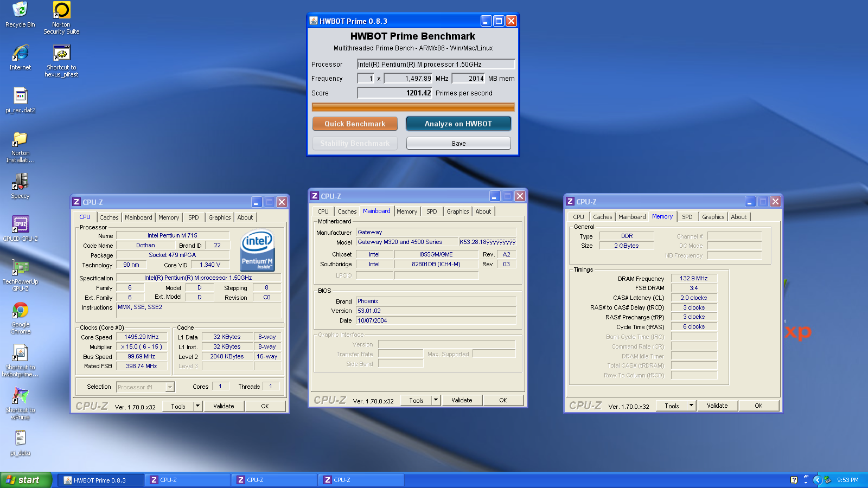Switch to Graphics tab in Mainboard window

click(457, 211)
